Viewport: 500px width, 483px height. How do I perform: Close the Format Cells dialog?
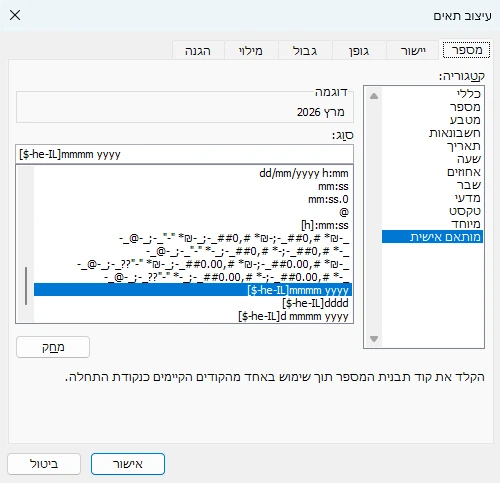(15, 15)
